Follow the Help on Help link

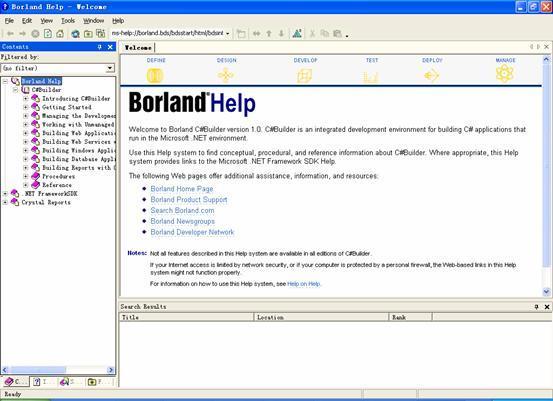click(x=304, y=284)
